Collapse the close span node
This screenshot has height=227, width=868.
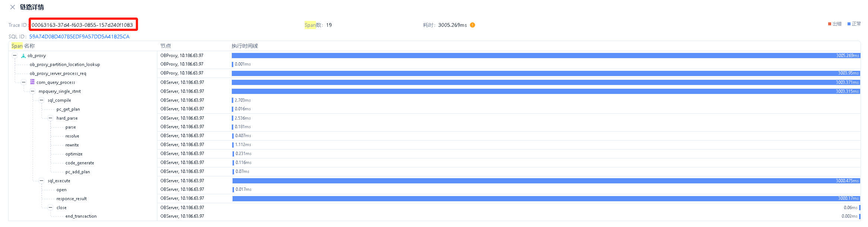[51, 208]
